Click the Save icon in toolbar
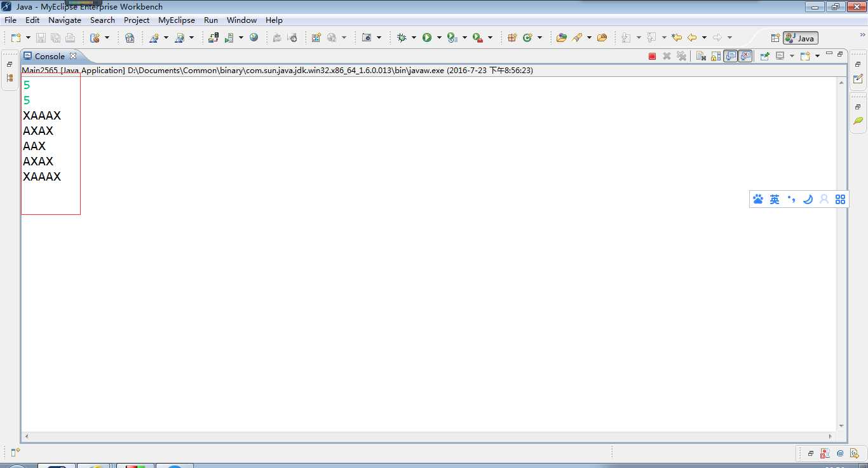This screenshot has height=468, width=868. pos(41,38)
